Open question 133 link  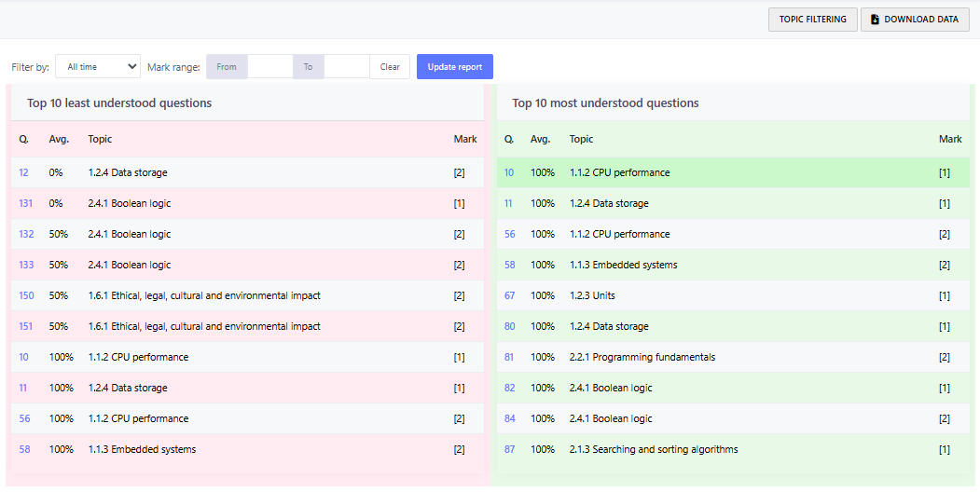coord(26,265)
